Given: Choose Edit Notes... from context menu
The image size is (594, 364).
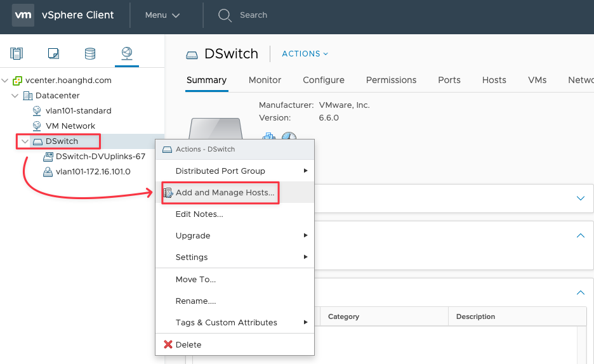Looking at the screenshot, I should point(235,214).
